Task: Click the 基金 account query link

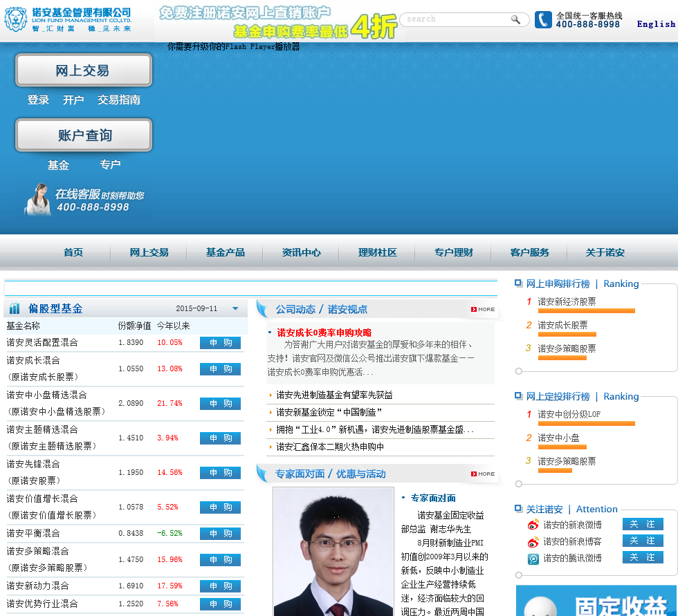Action: (x=58, y=165)
